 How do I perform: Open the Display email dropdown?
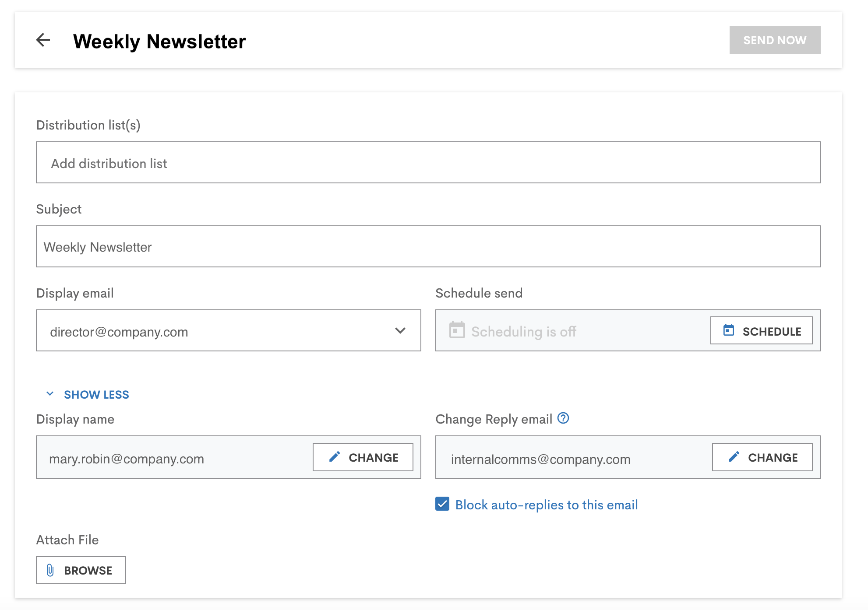click(229, 331)
